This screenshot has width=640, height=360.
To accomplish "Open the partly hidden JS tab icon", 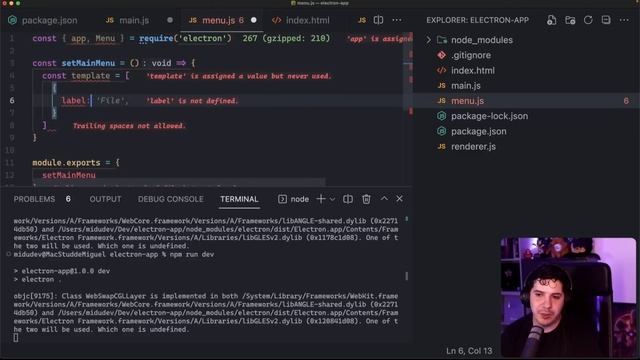I will coord(362,20).
